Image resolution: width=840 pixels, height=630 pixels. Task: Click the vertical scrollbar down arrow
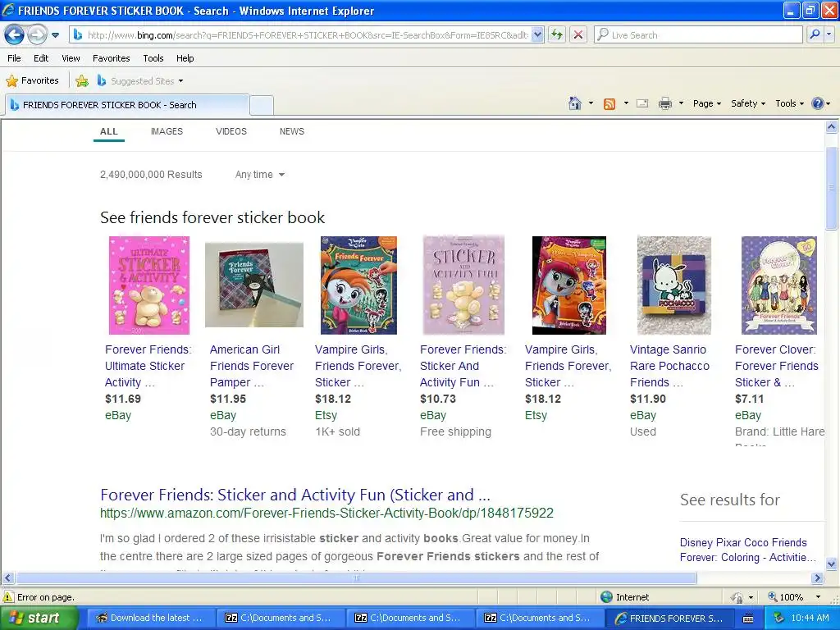[832, 563]
